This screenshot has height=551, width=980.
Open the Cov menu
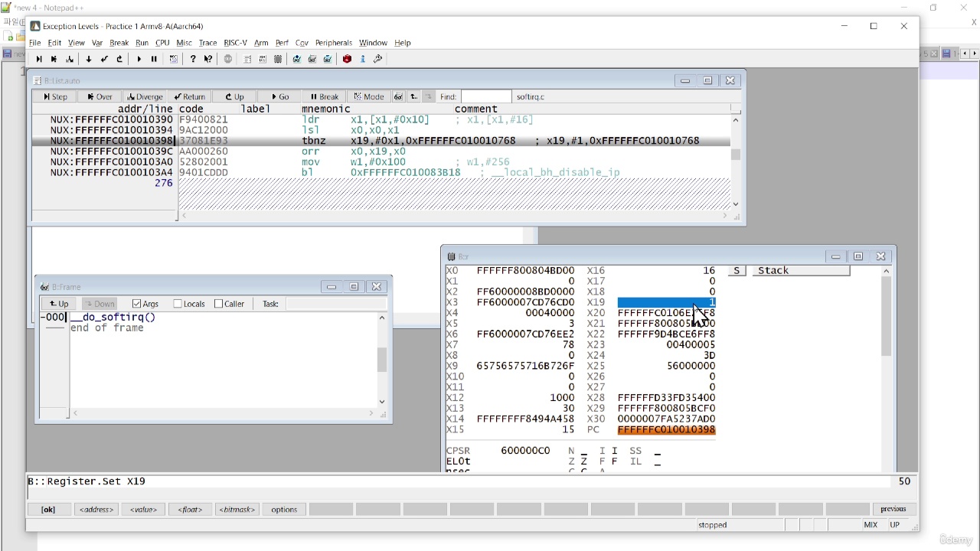coord(302,43)
